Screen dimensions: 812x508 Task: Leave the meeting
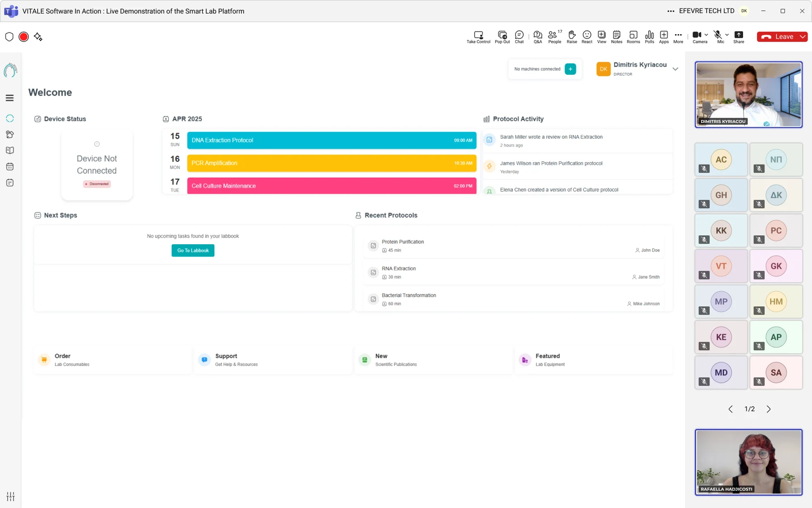[x=777, y=37]
